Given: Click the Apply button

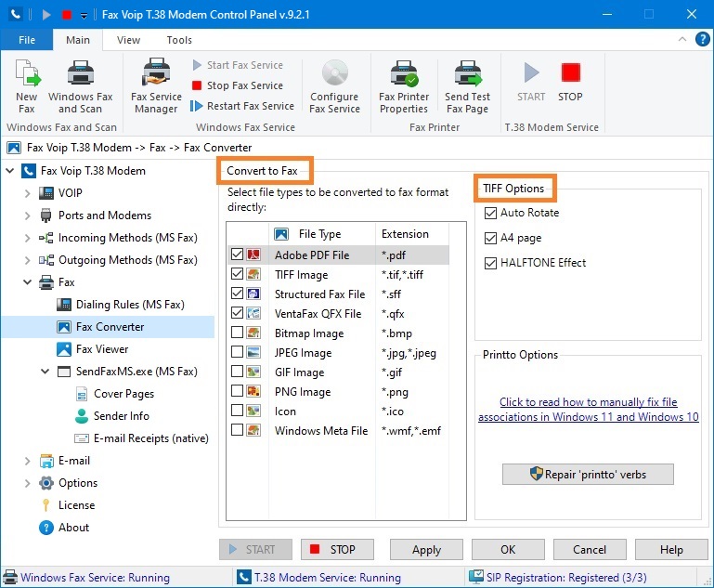Looking at the screenshot, I should tap(426, 550).
